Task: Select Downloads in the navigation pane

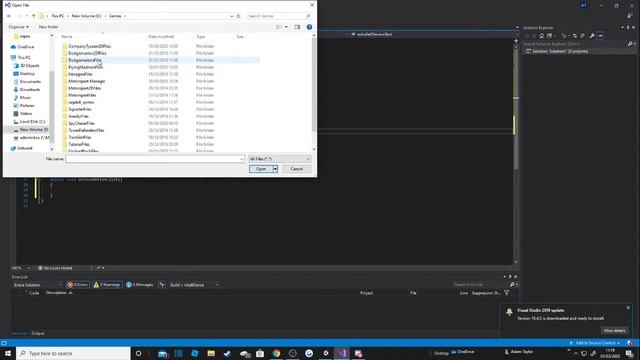Action: tap(29, 89)
